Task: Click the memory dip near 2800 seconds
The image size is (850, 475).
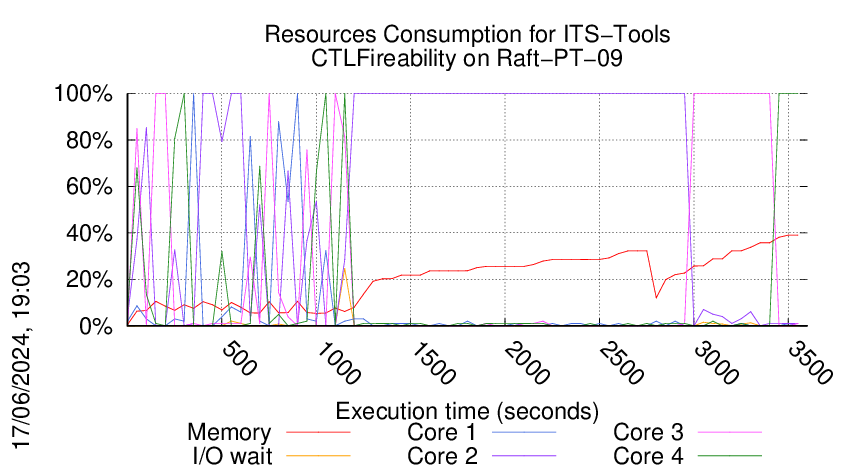Action: [x=656, y=297]
